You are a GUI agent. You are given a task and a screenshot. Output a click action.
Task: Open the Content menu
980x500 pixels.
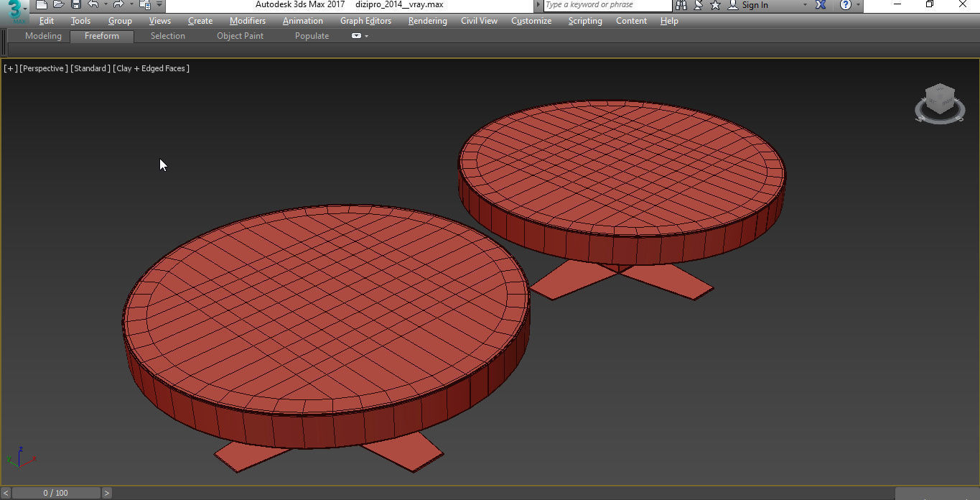(631, 21)
